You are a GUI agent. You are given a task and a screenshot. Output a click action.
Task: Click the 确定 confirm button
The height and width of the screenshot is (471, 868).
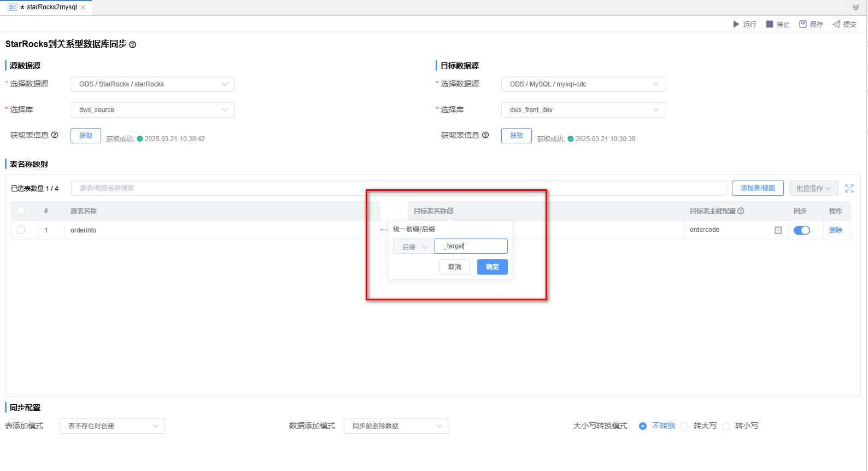click(492, 267)
